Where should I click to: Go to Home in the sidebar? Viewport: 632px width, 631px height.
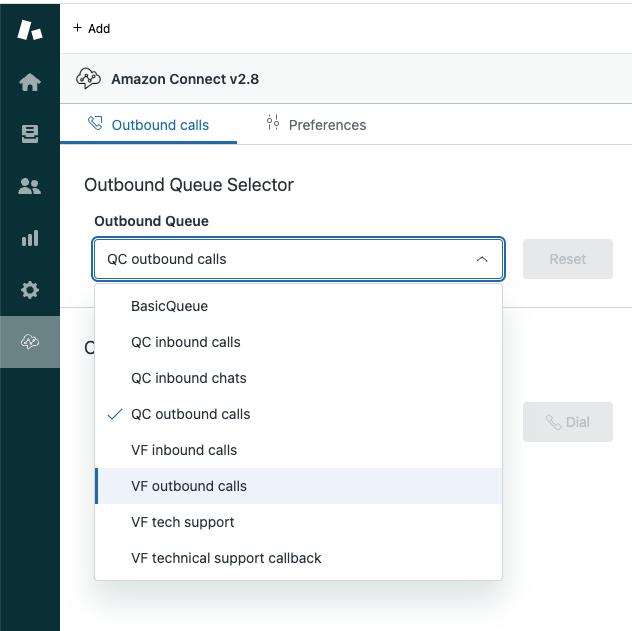[x=30, y=83]
